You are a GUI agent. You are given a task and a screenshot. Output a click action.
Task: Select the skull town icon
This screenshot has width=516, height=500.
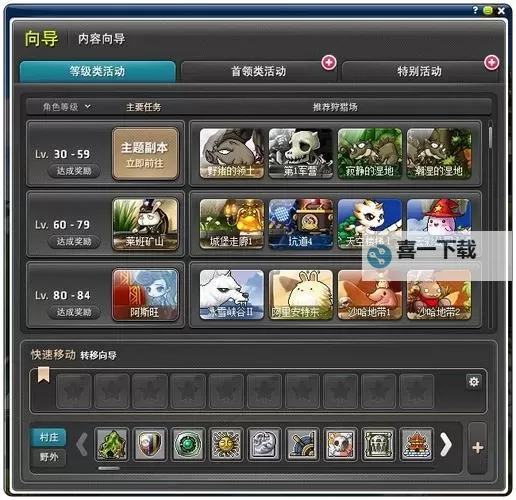(x=341, y=444)
